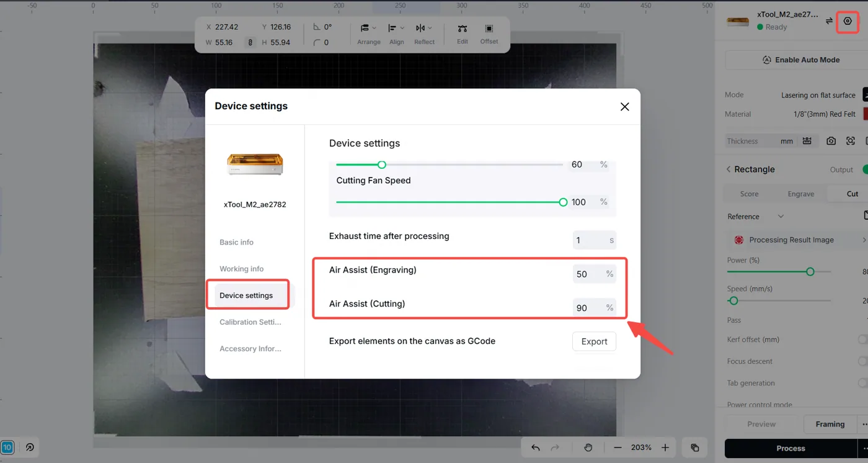Click the auto-measure thickness ruler icon
This screenshot has width=868, height=463.
[807, 141]
